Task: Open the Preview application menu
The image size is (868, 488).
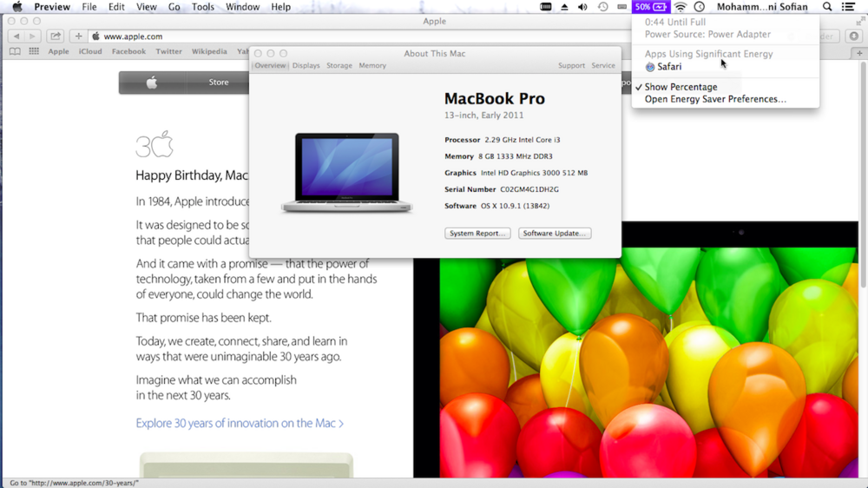Action: pos(52,7)
